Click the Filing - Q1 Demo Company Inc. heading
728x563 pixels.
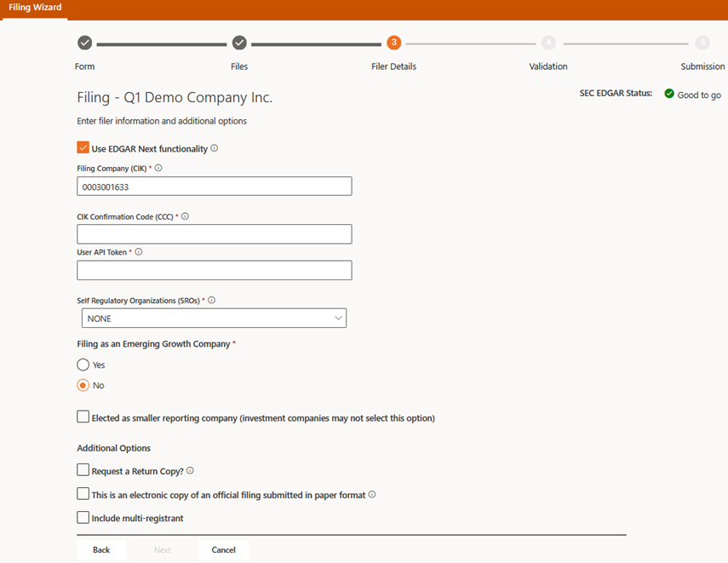click(x=175, y=98)
